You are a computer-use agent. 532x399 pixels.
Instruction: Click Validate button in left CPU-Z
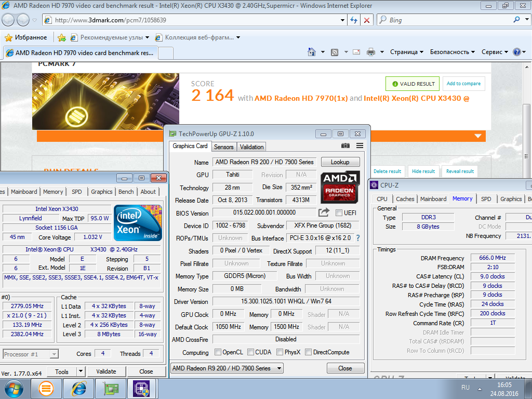tap(106, 371)
